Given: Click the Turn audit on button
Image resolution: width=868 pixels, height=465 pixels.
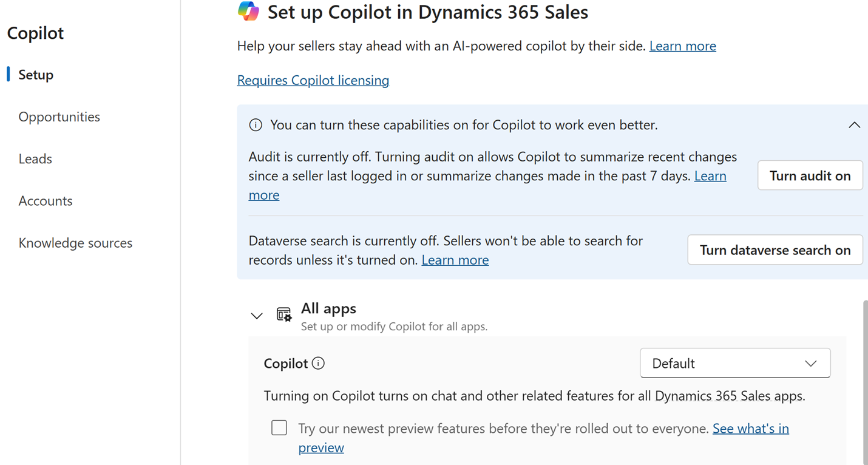Looking at the screenshot, I should (x=810, y=175).
